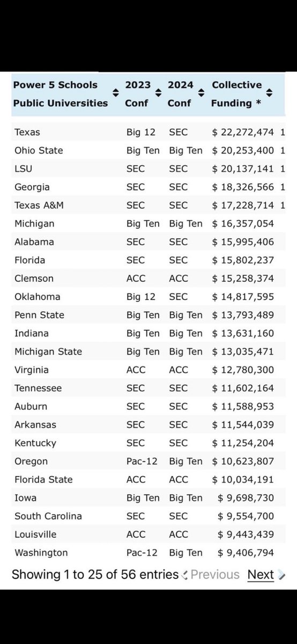Click Florida State school name
The width and height of the screenshot is (297, 644).
43,479
